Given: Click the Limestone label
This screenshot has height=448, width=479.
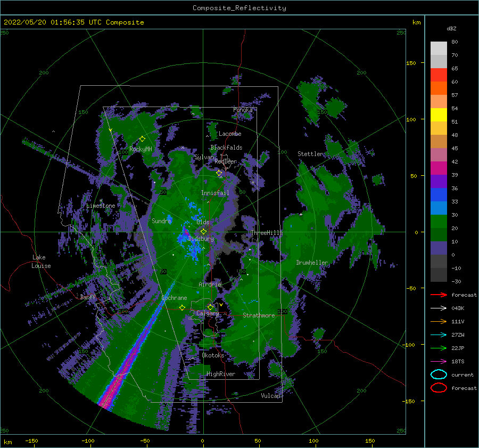Looking at the screenshot, I should [x=101, y=206].
